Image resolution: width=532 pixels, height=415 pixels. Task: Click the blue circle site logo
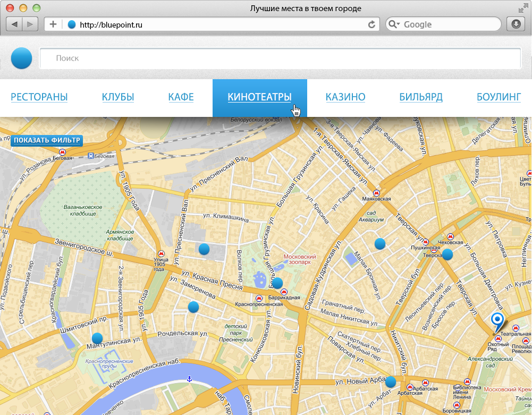(22, 58)
